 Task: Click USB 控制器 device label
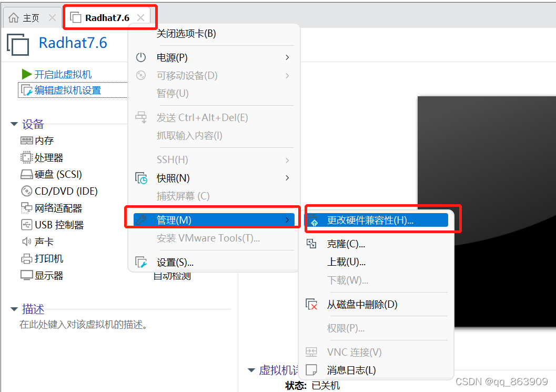pos(59,225)
